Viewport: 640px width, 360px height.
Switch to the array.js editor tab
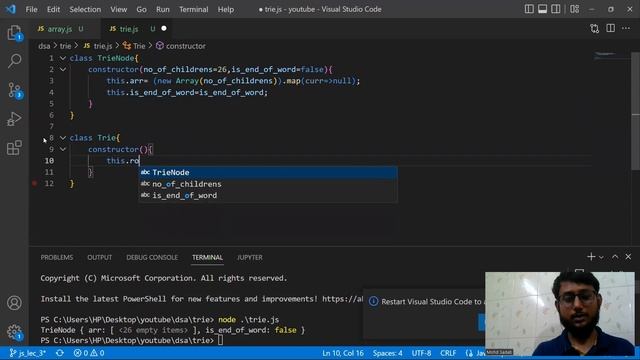60,29
